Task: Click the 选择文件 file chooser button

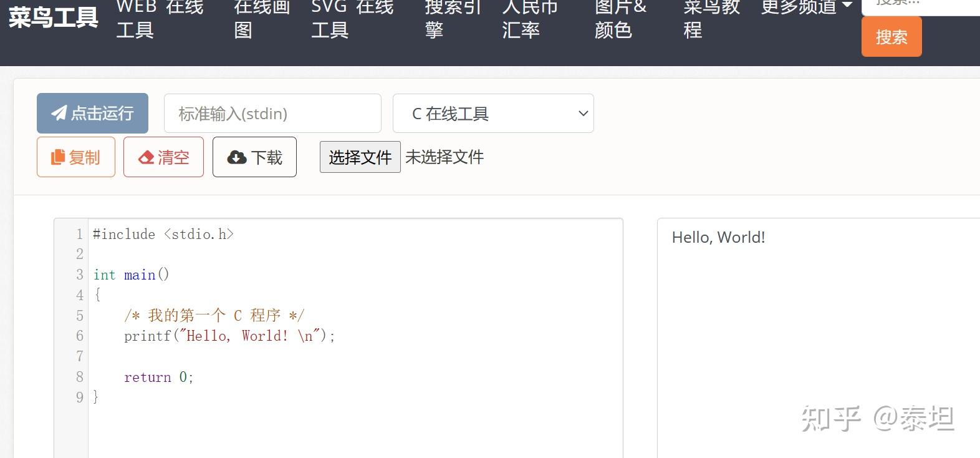Action: tap(360, 157)
